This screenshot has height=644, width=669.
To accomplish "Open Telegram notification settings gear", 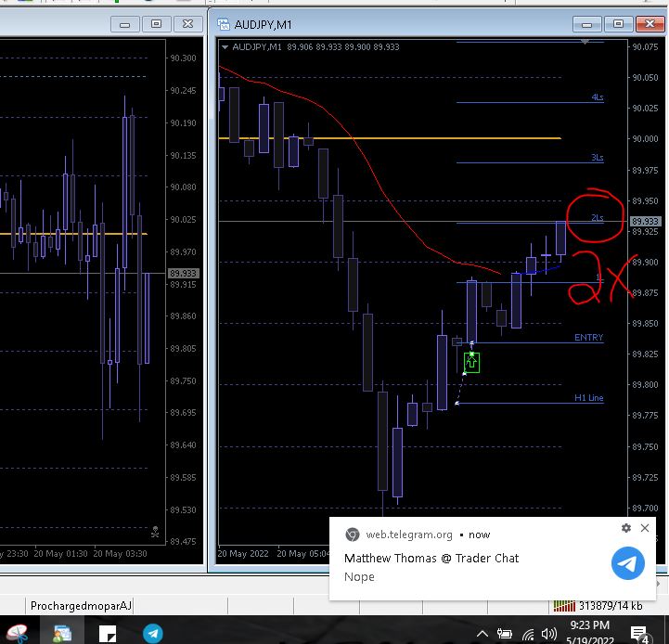I will 626,528.
